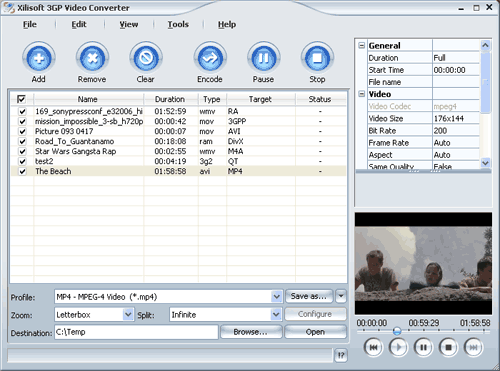This screenshot has height=371, width=500.
Task: Open the File menu
Action: coord(30,24)
